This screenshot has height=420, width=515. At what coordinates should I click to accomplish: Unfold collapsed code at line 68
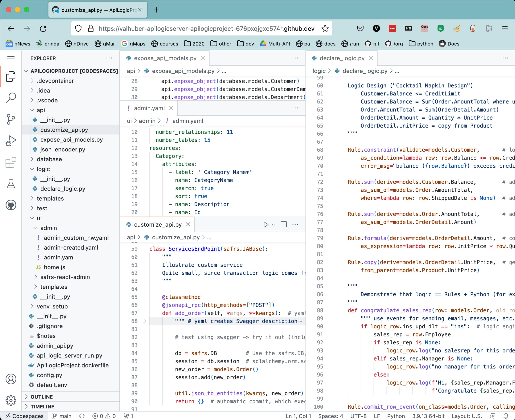144,321
